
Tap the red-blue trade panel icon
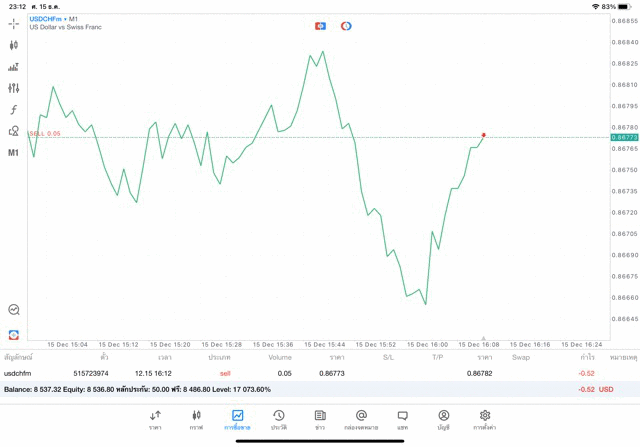pos(320,26)
